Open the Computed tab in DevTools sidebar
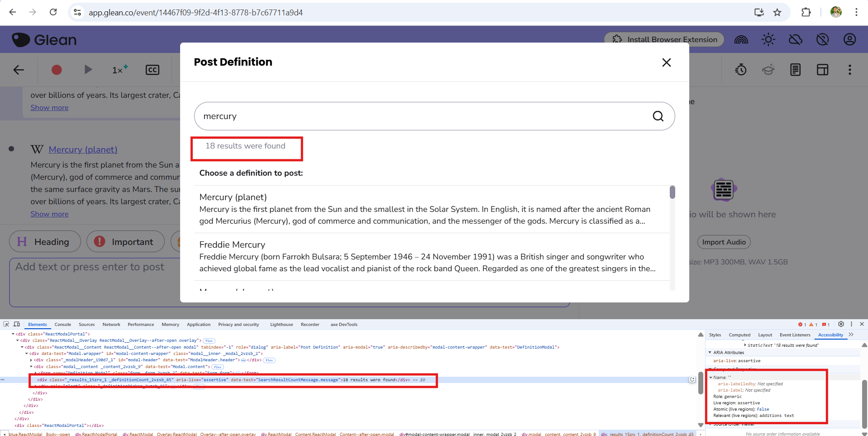This screenshot has width=868, height=436. coord(739,335)
